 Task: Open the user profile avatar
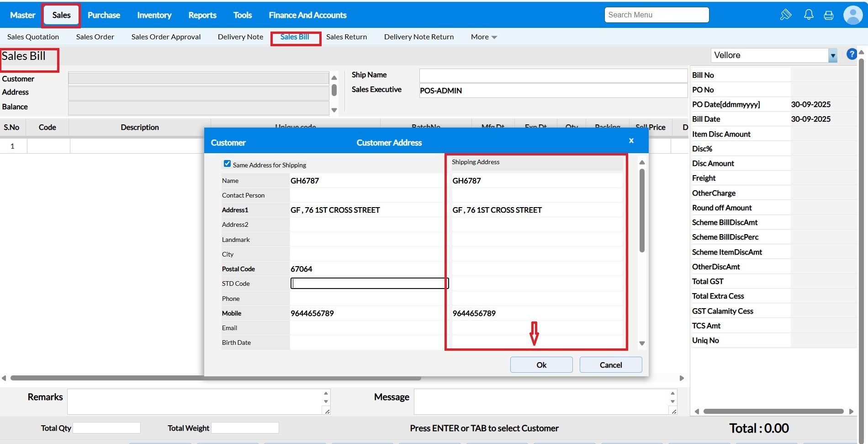pyautogui.click(x=852, y=15)
